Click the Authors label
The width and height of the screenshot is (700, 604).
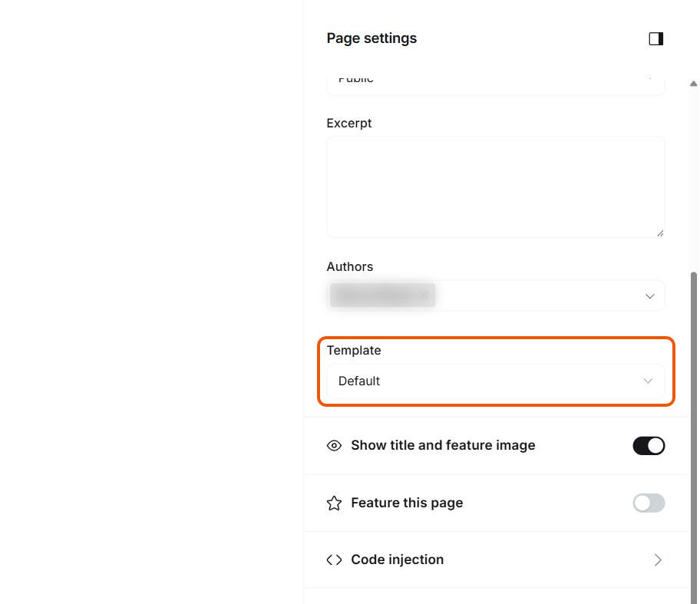pyautogui.click(x=349, y=266)
